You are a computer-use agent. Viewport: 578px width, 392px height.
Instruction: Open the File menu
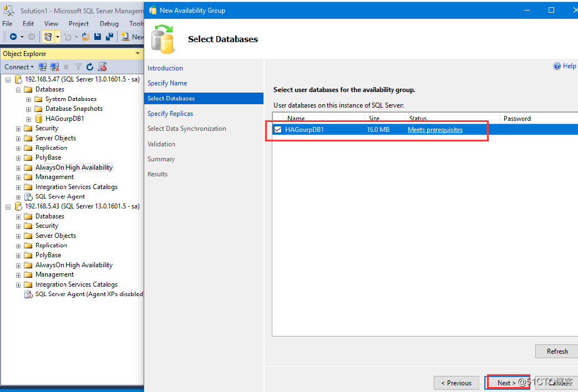[x=7, y=24]
